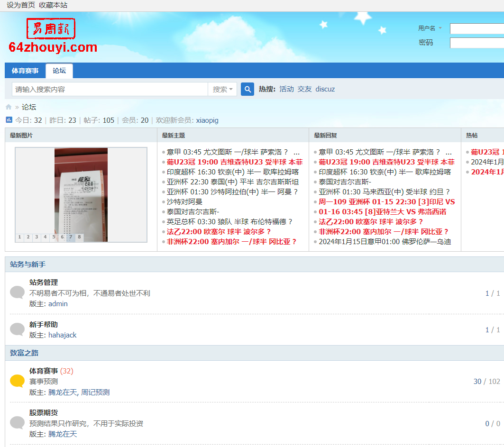Select slideshow page number 8

(79, 237)
